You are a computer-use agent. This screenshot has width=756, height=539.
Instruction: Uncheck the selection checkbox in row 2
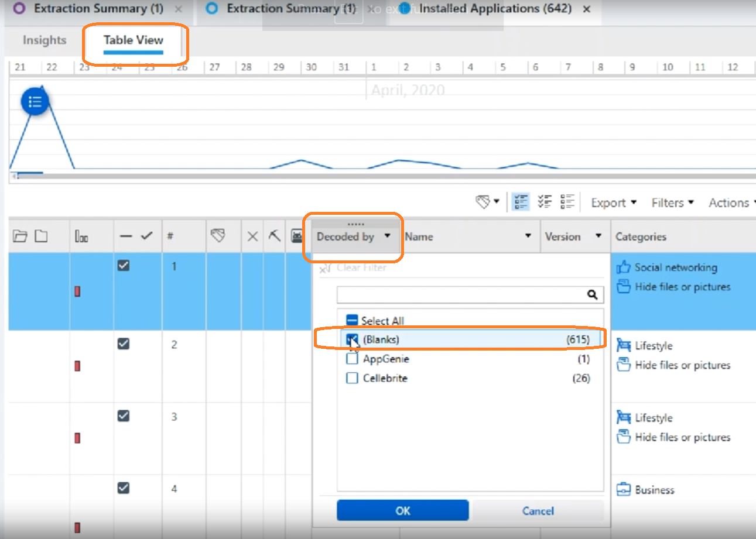122,344
